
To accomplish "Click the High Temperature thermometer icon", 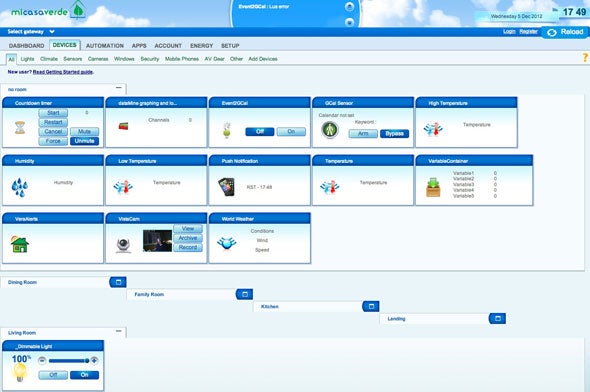I will tap(433, 129).
